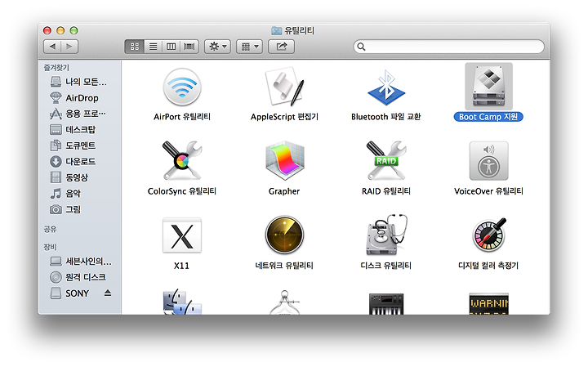Open the Migration Assistant Finder-faces icon
This screenshot has height=367, width=588.
coord(182,302)
